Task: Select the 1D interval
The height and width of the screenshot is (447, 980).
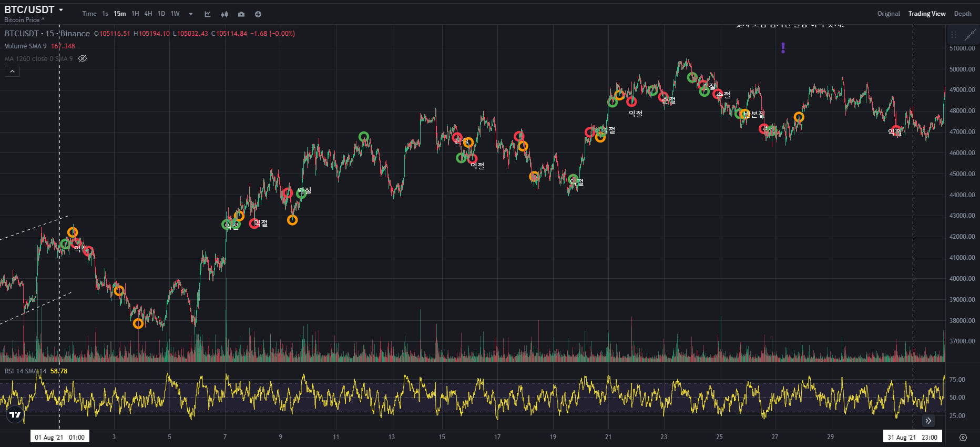Action: click(x=161, y=14)
